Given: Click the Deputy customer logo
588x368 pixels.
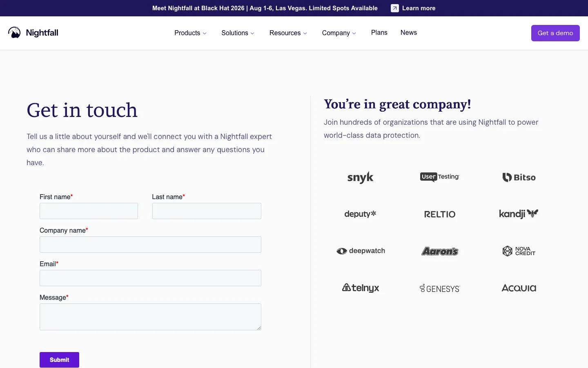Looking at the screenshot, I should (x=361, y=214).
